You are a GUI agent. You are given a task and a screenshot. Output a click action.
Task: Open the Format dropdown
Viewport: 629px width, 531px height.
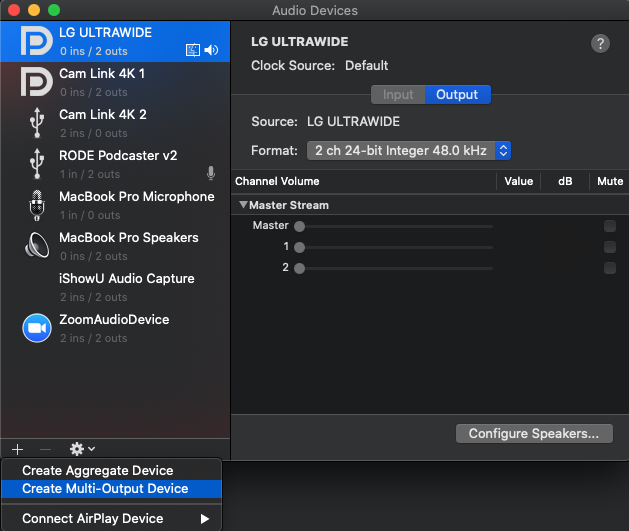[x=409, y=150]
